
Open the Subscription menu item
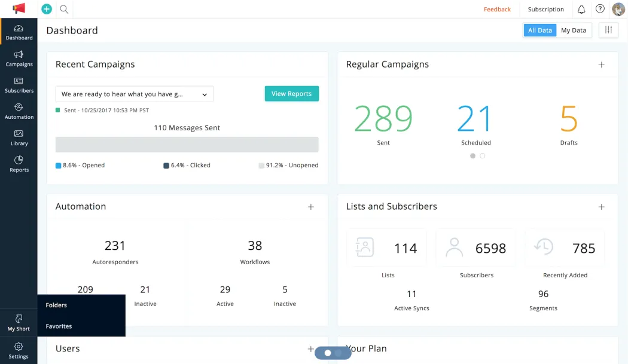pyautogui.click(x=545, y=9)
